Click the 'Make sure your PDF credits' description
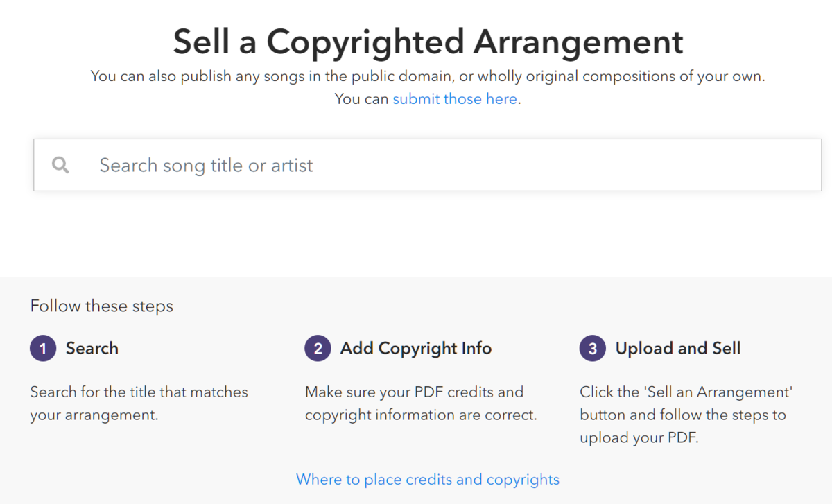This screenshot has width=832, height=504. pos(414,392)
